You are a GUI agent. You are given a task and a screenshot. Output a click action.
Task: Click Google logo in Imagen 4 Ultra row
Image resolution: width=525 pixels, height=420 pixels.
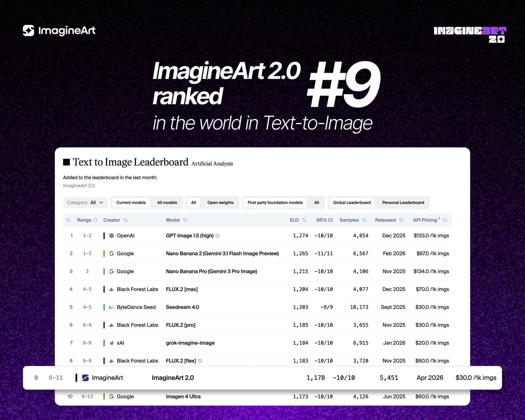click(x=112, y=396)
